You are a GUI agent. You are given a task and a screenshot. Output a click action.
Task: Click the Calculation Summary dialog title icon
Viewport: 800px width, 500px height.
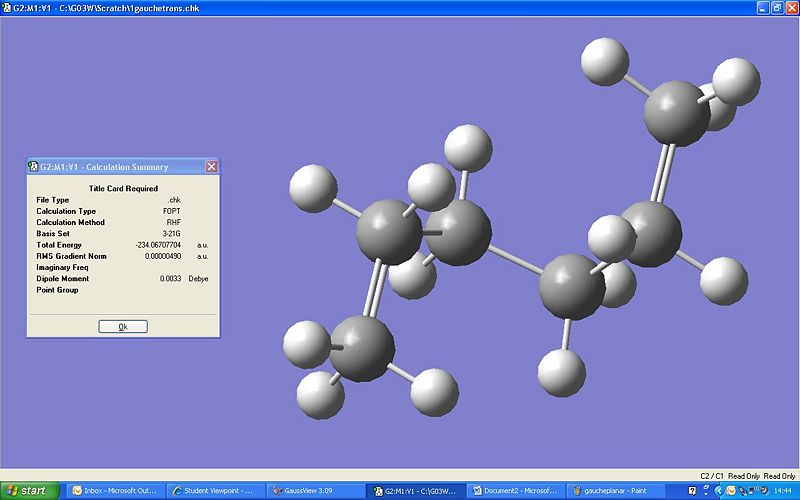tap(33, 166)
